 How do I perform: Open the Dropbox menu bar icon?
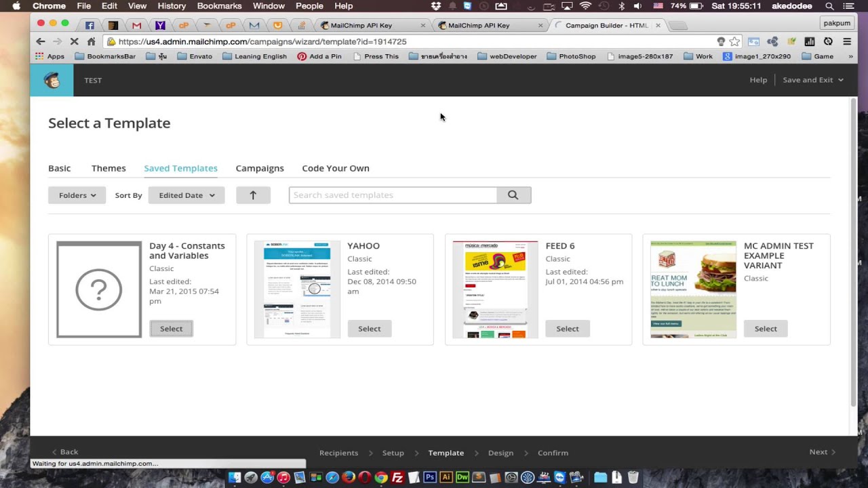(436, 6)
